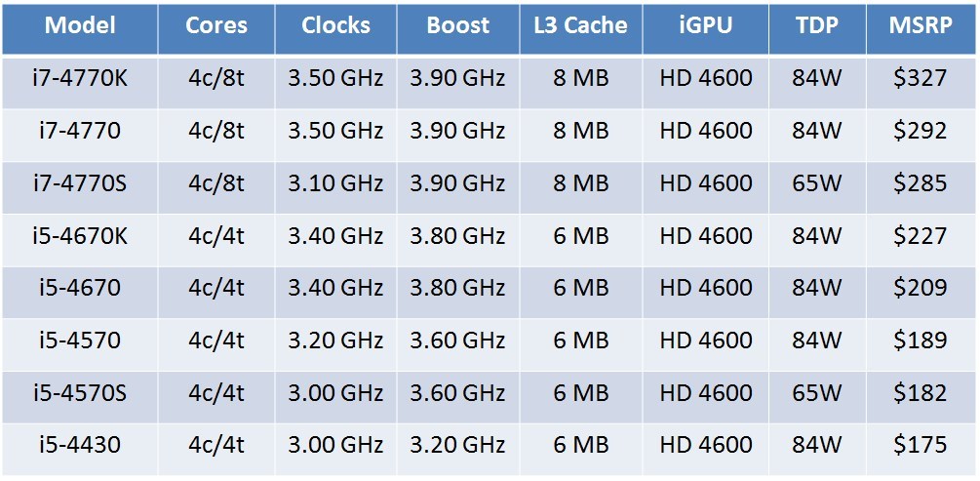Select the TDP header cell

pyautogui.click(x=817, y=25)
